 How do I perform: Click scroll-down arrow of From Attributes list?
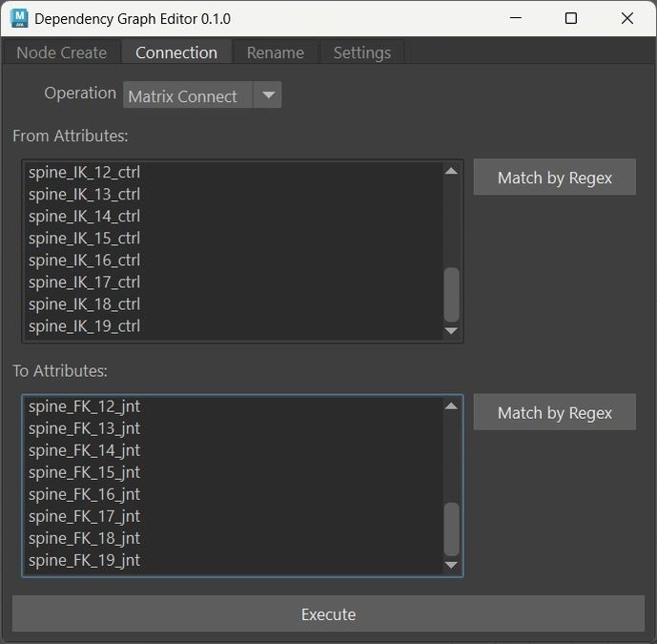click(451, 331)
